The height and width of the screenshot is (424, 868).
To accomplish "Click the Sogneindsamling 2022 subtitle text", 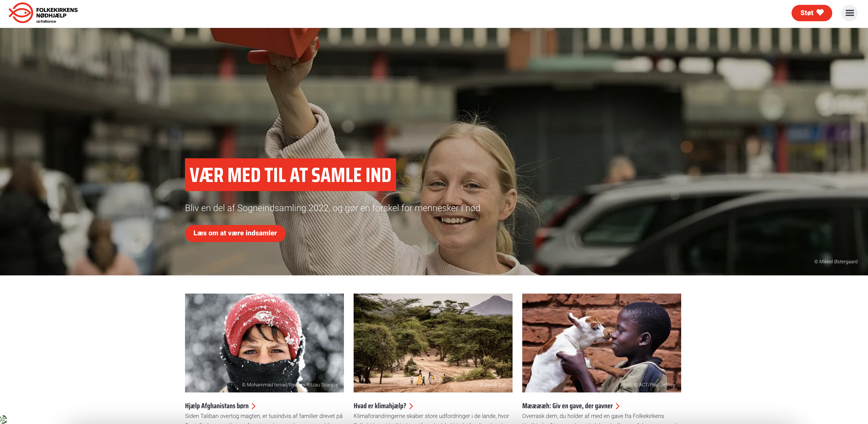I will point(334,208).
